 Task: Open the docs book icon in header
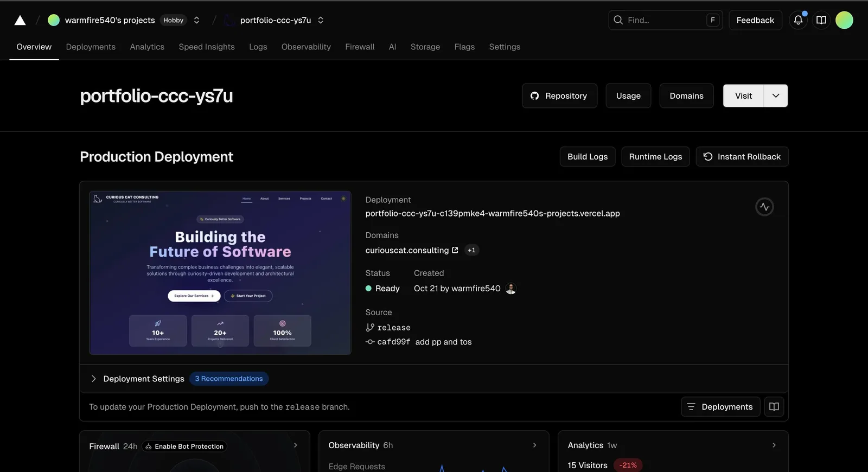pos(821,20)
